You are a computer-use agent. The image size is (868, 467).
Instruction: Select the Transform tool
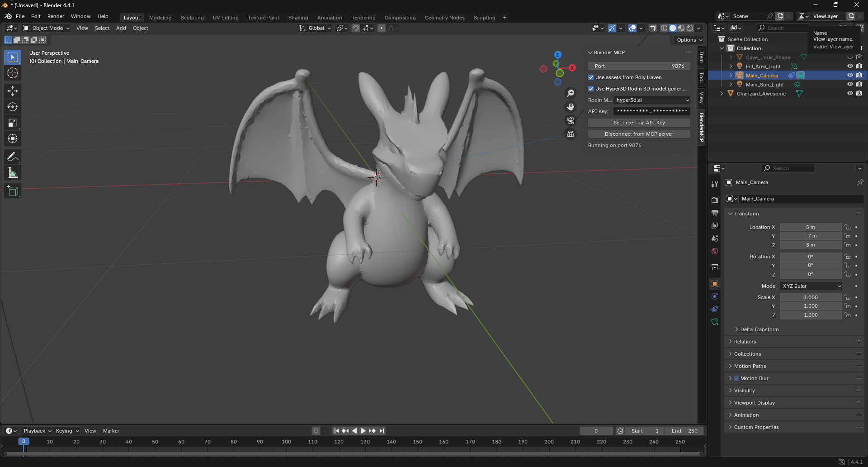point(13,138)
